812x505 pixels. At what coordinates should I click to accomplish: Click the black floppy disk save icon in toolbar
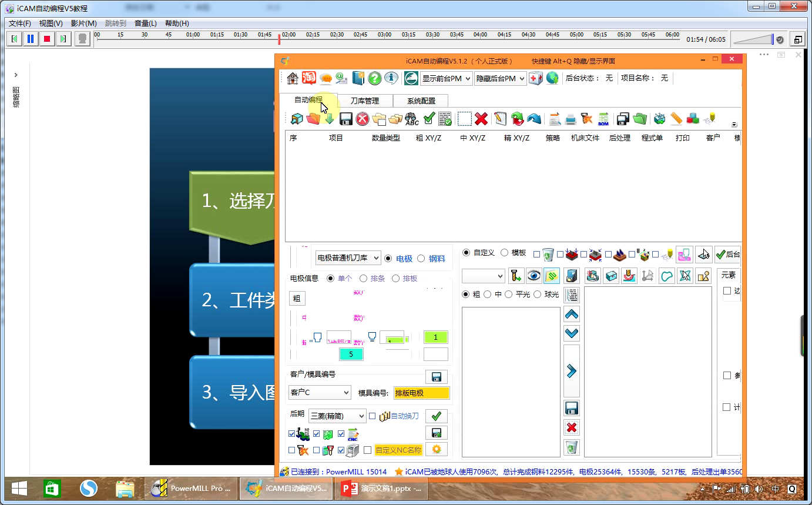coord(346,119)
